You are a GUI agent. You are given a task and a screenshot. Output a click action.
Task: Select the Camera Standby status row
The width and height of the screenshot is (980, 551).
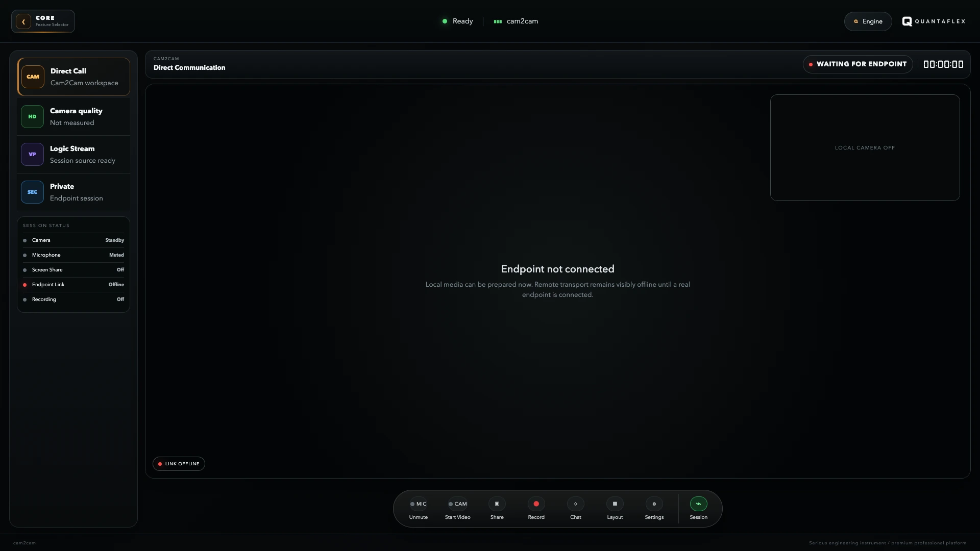coord(73,240)
